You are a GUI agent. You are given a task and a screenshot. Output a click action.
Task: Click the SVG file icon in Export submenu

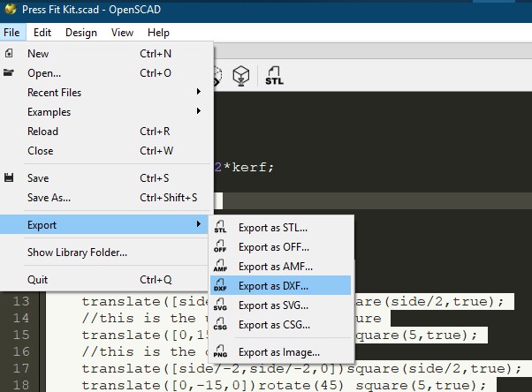tap(220, 305)
